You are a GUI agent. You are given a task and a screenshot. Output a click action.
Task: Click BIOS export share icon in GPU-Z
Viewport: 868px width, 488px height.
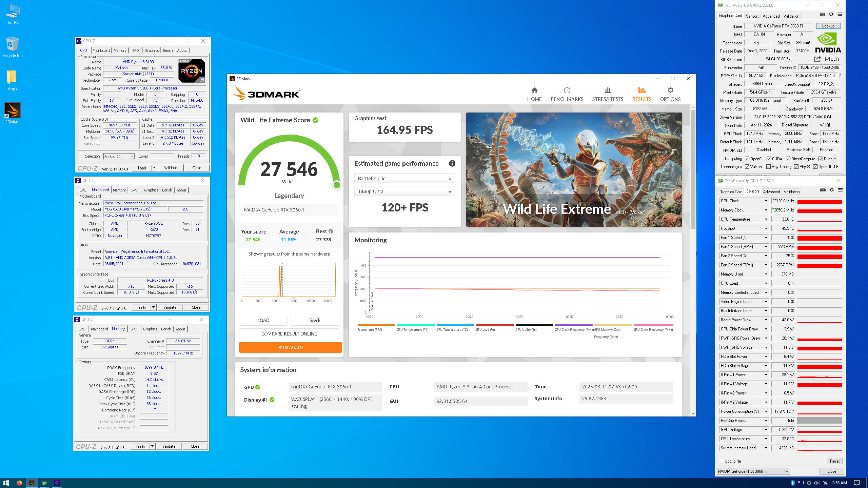click(817, 59)
